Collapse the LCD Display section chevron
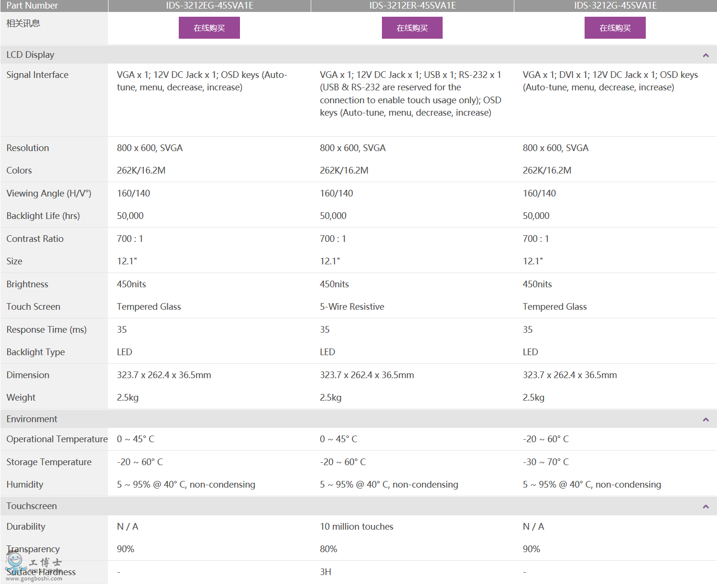The image size is (717, 588). coord(706,55)
